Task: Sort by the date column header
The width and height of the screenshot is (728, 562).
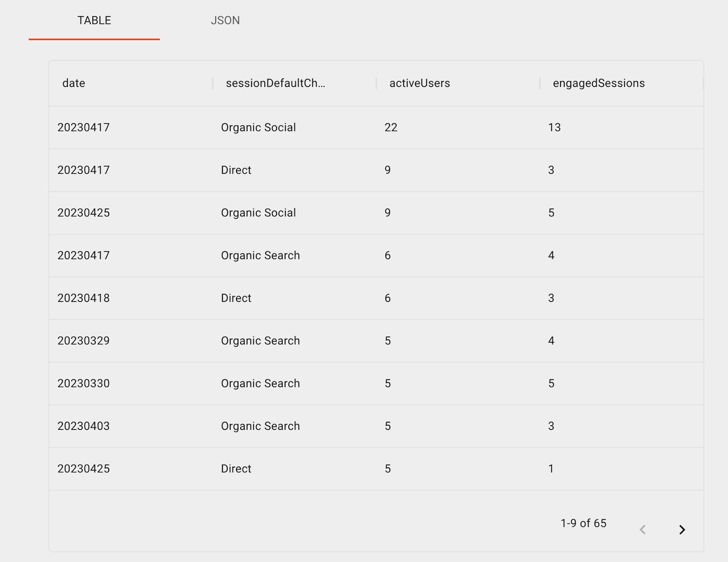Action: point(73,83)
